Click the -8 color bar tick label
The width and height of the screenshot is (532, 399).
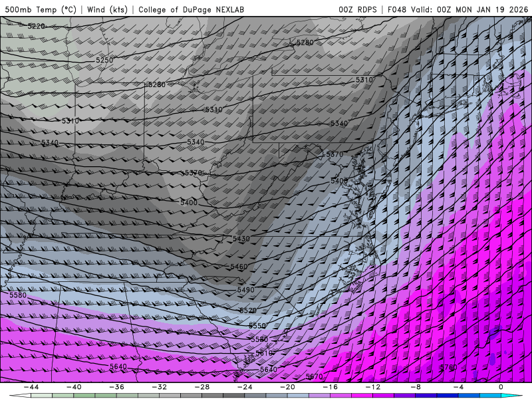tap(416, 387)
